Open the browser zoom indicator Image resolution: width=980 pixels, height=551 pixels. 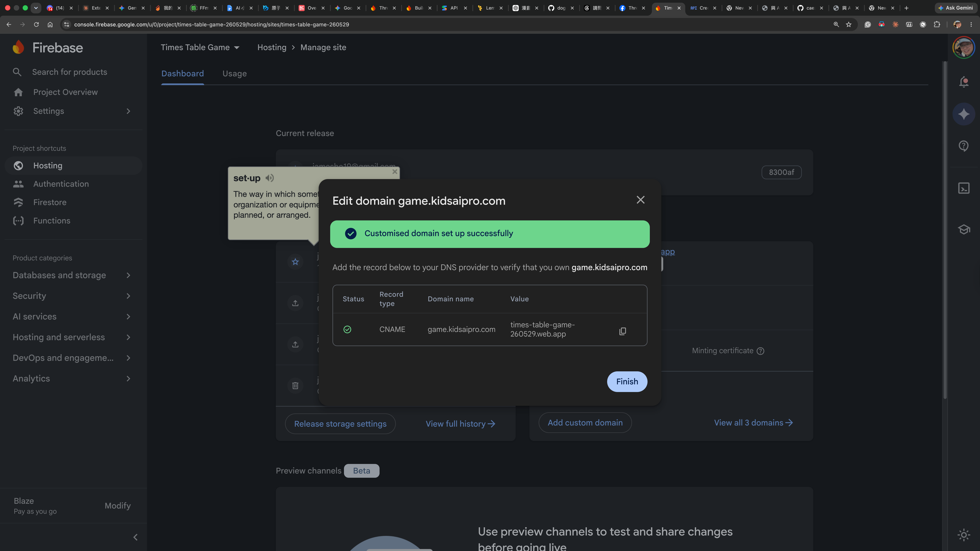coord(836,24)
